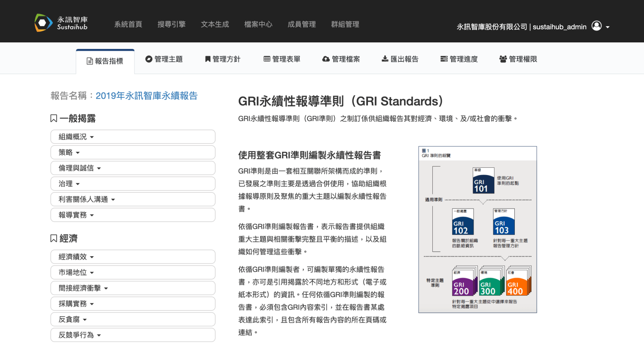
Task: Click the 管理方針 bookmark icon
Action: click(x=208, y=59)
